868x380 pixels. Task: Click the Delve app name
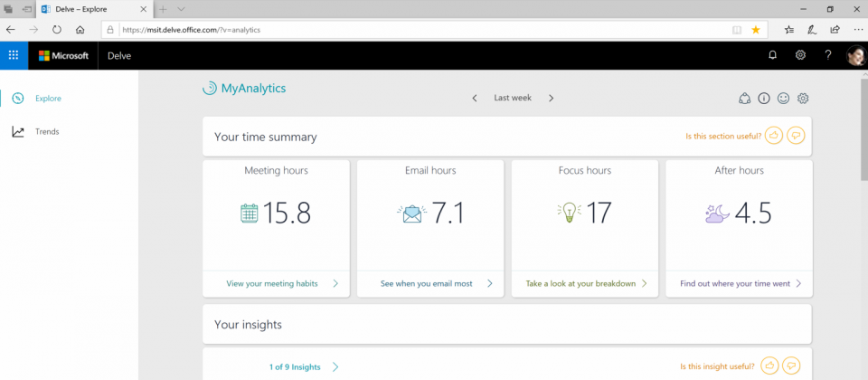(119, 55)
